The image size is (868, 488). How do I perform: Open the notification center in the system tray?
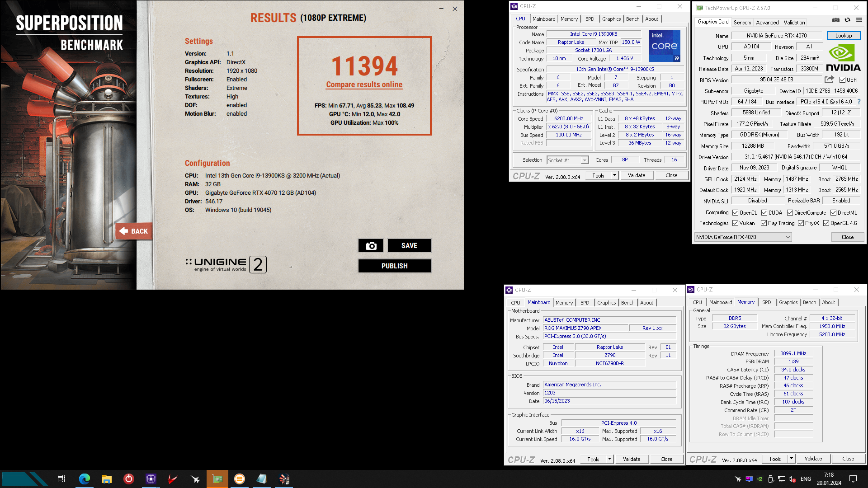[x=853, y=479]
